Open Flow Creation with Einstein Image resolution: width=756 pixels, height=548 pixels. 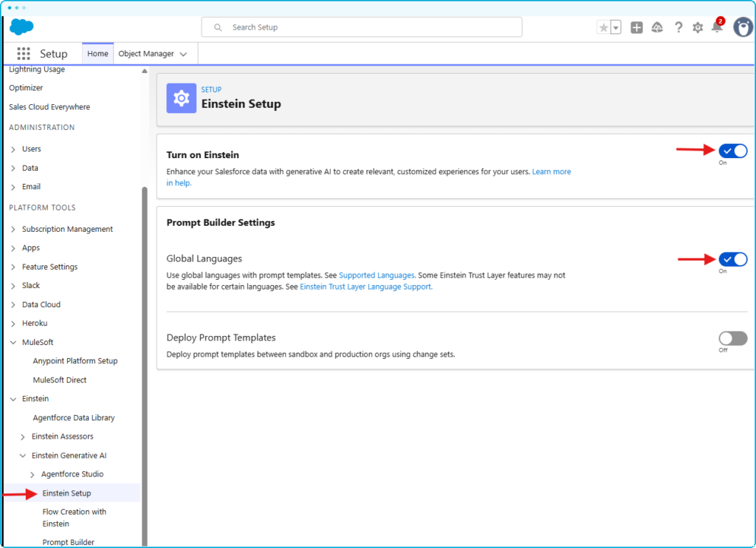(74, 518)
